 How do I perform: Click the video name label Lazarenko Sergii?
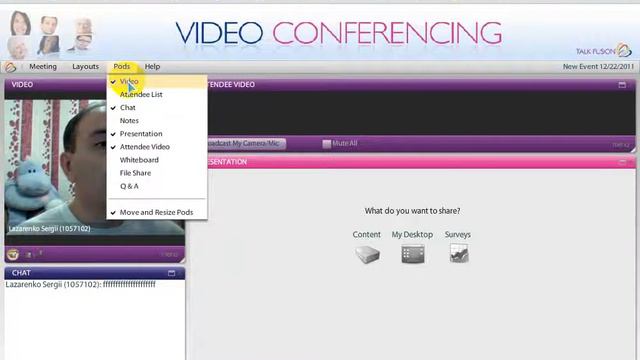point(49,229)
